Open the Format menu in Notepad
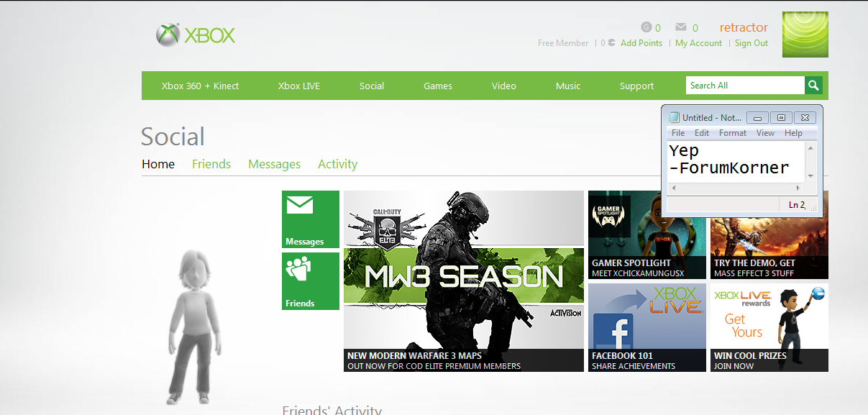Image resolution: width=868 pixels, height=415 pixels. click(x=733, y=133)
